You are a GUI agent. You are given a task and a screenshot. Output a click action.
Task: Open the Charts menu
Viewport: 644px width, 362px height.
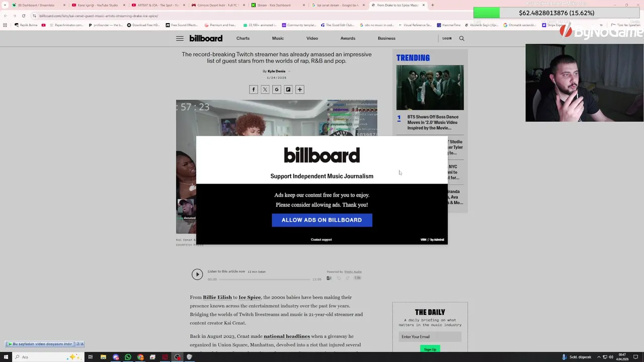tap(243, 38)
